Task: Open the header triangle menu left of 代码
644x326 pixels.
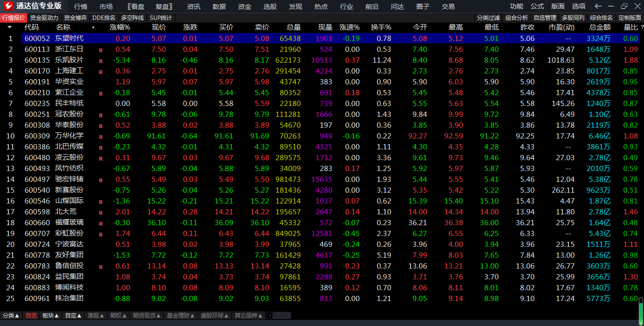Action: pyautogui.click(x=9, y=27)
